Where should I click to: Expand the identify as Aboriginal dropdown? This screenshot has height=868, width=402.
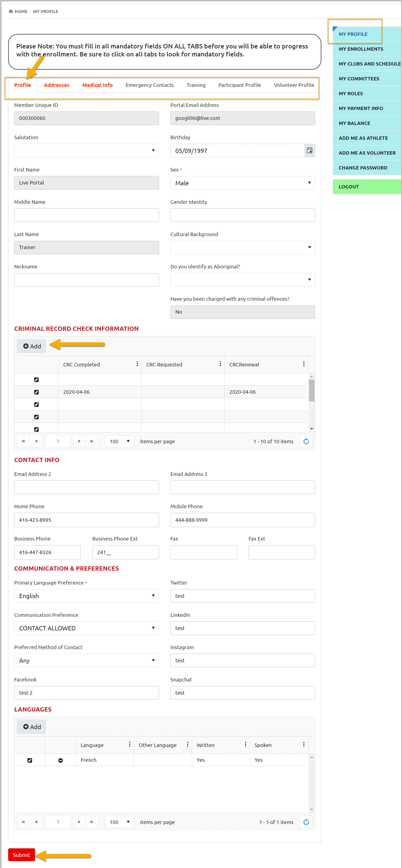(242, 280)
